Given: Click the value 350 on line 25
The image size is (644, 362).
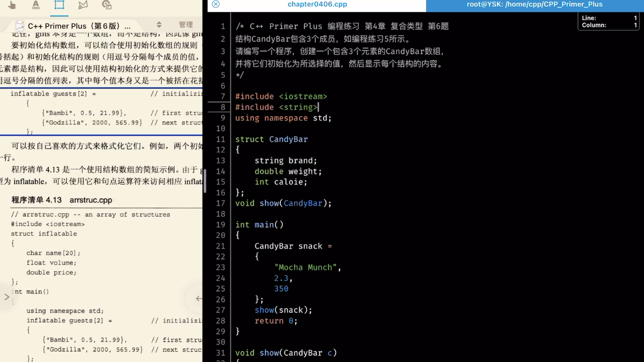Looking at the screenshot, I should pos(281,289).
